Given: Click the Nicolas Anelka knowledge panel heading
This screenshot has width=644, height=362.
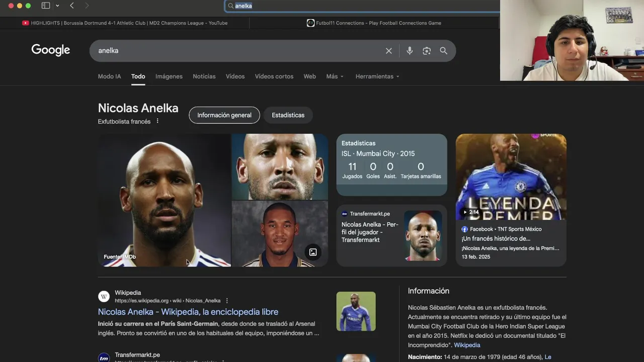Looking at the screenshot, I should [x=138, y=108].
